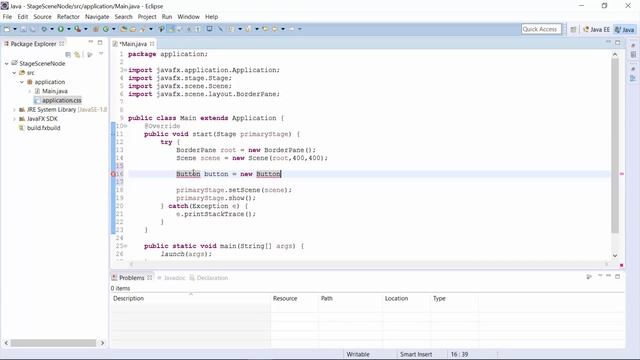Click the Save toolbar icon

click(24, 29)
